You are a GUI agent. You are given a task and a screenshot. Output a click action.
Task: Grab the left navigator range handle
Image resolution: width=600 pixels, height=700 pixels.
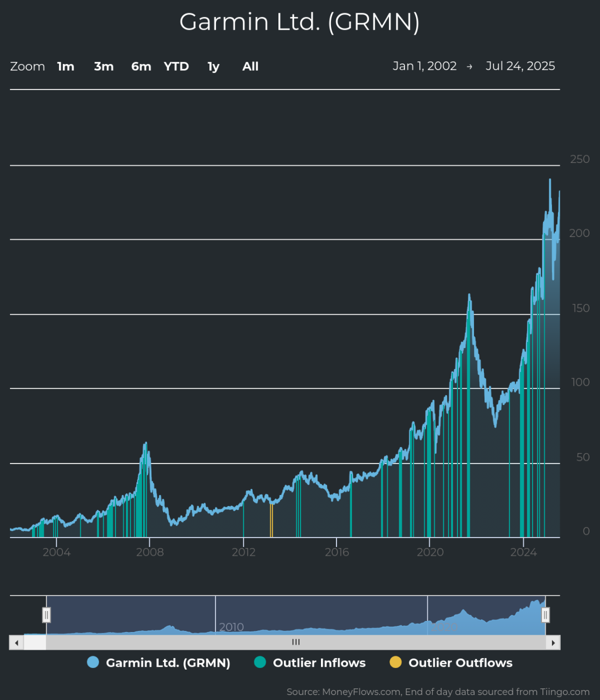[x=46, y=615]
